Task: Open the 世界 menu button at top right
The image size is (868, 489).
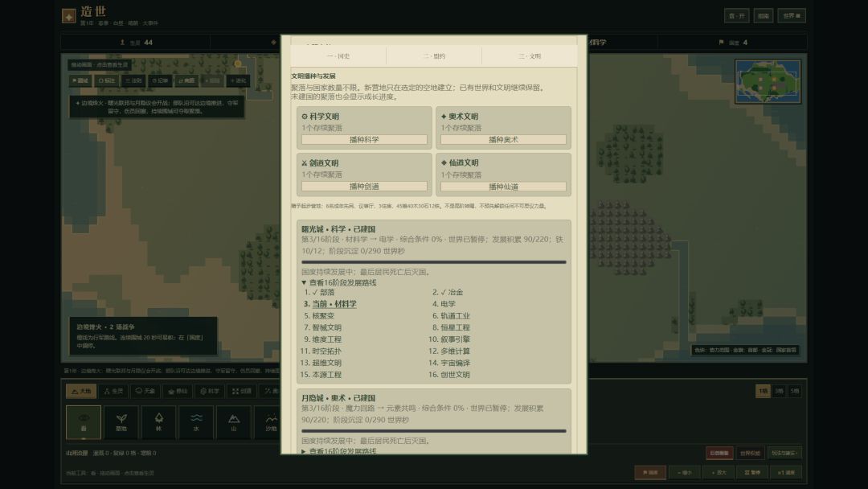Action: pyautogui.click(x=792, y=15)
